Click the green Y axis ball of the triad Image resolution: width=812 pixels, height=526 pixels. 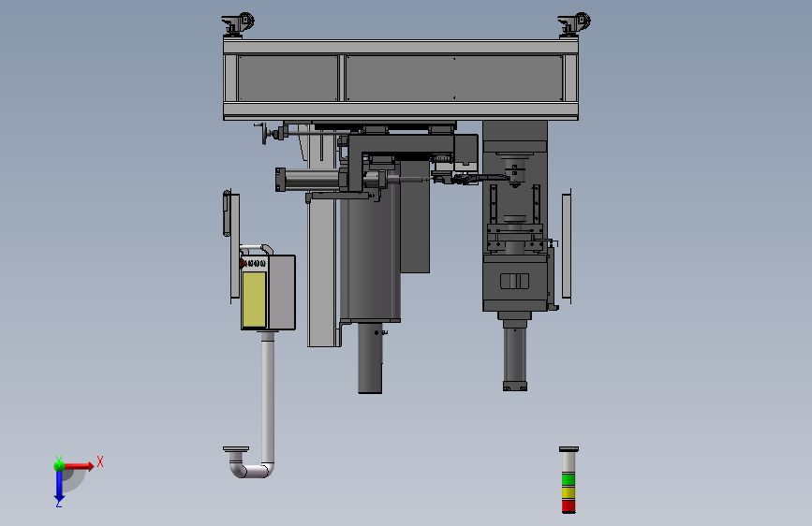pyautogui.click(x=59, y=466)
